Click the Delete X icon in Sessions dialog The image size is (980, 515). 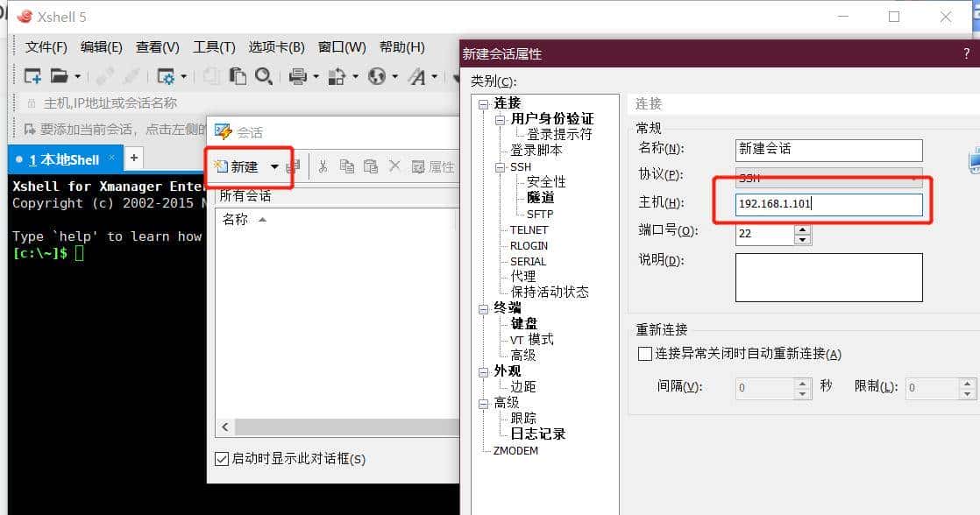coord(394,166)
